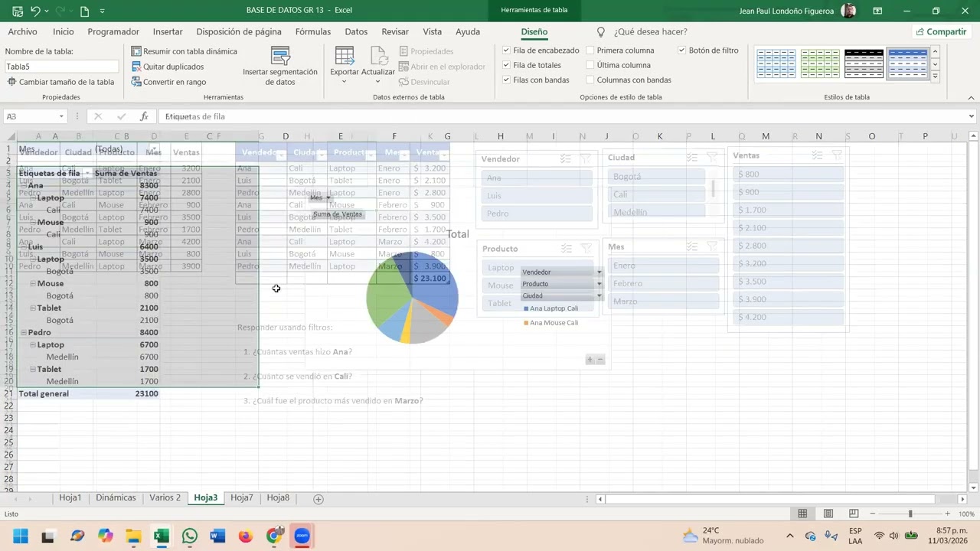Viewport: 980px width, 551px height.
Task: Open the Fórmulas tab
Action: click(313, 31)
